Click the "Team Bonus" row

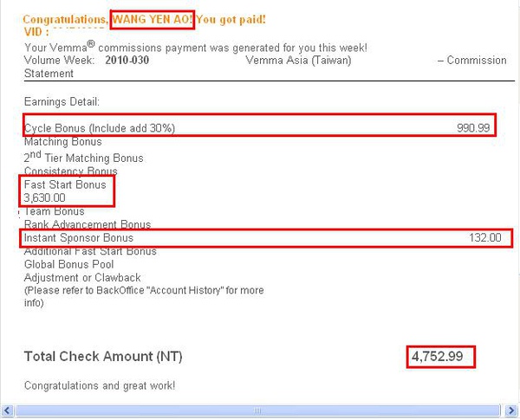click(x=55, y=211)
